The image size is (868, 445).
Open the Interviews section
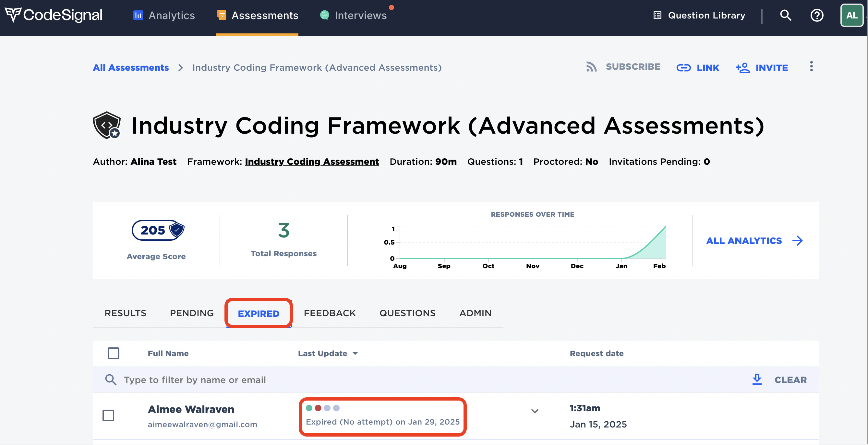tap(354, 16)
